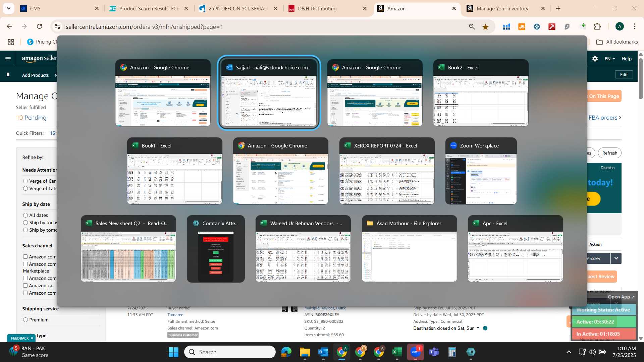Open Outlook from the taskbar
644x362 pixels.
323,352
